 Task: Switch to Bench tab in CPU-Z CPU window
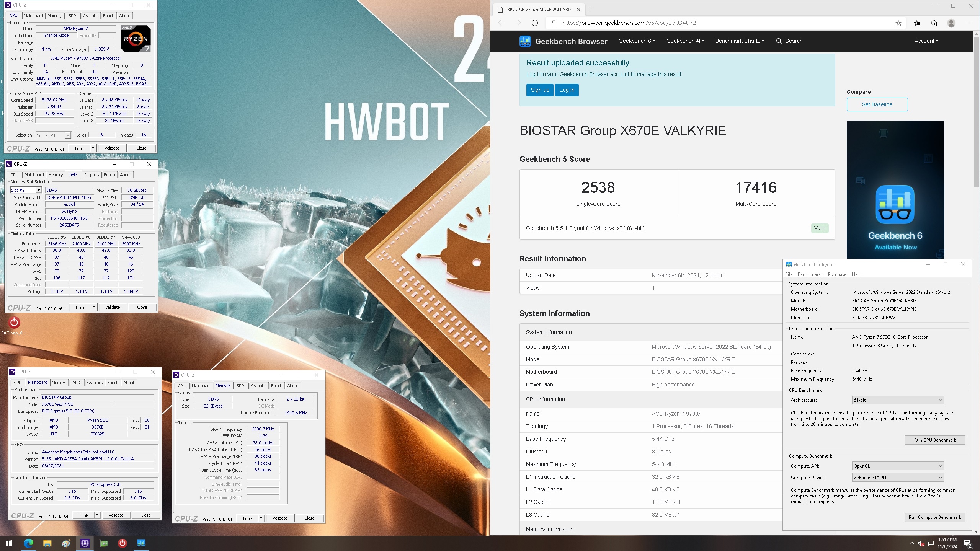(x=109, y=16)
